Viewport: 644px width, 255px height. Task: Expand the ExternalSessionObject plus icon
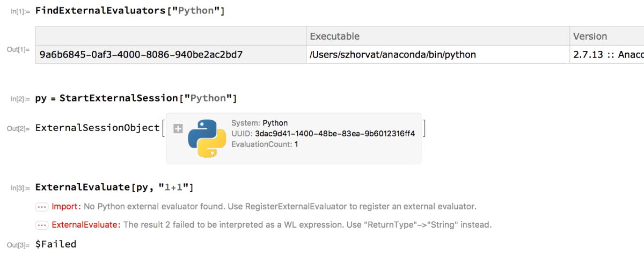(179, 128)
